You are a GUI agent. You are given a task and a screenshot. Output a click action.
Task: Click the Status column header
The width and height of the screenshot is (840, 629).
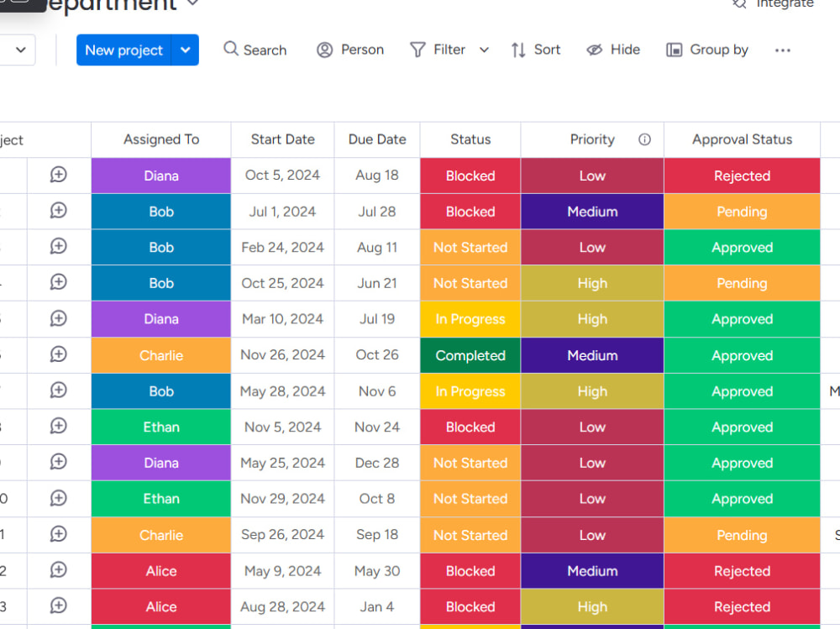(x=470, y=140)
